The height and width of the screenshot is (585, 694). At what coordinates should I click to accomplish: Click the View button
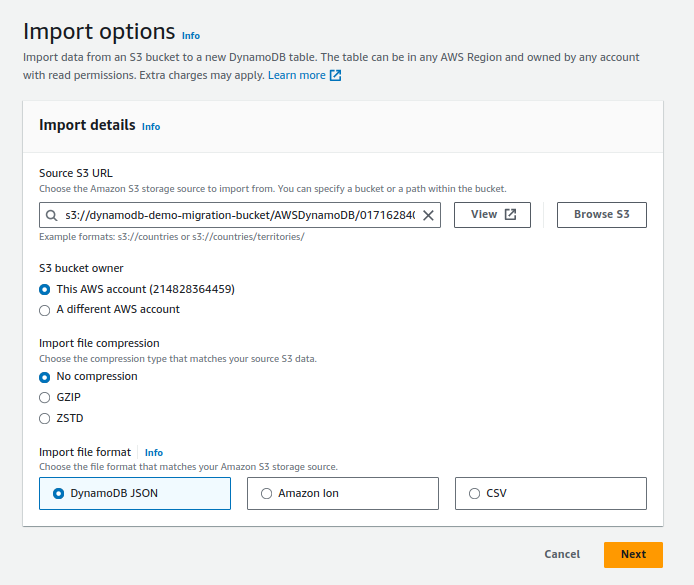point(493,215)
